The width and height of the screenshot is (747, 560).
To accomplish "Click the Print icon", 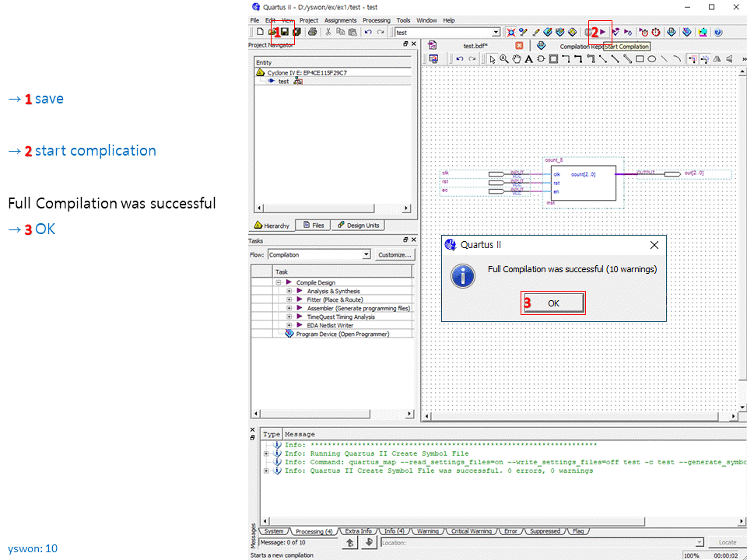I will [x=313, y=32].
